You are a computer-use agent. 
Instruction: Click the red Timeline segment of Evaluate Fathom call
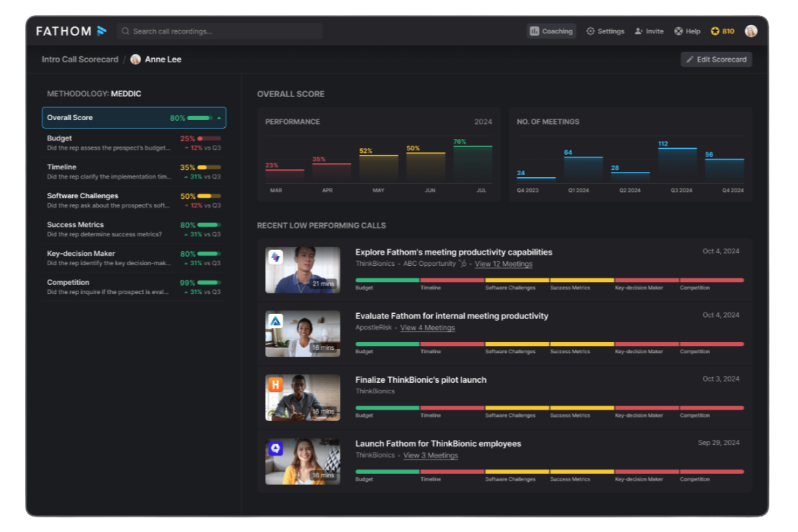452,344
